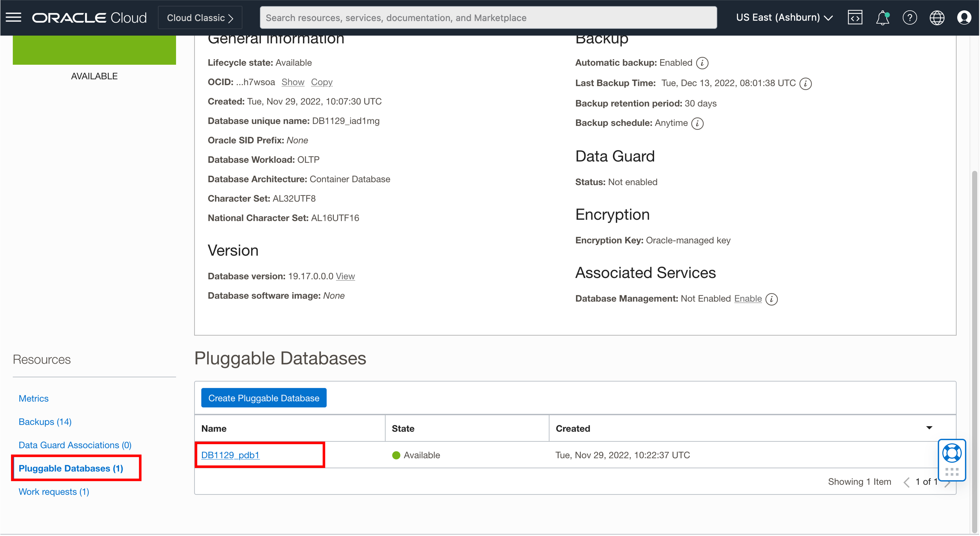Select Backup retention period 30 days
The height and width of the screenshot is (536, 980).
pyautogui.click(x=700, y=103)
